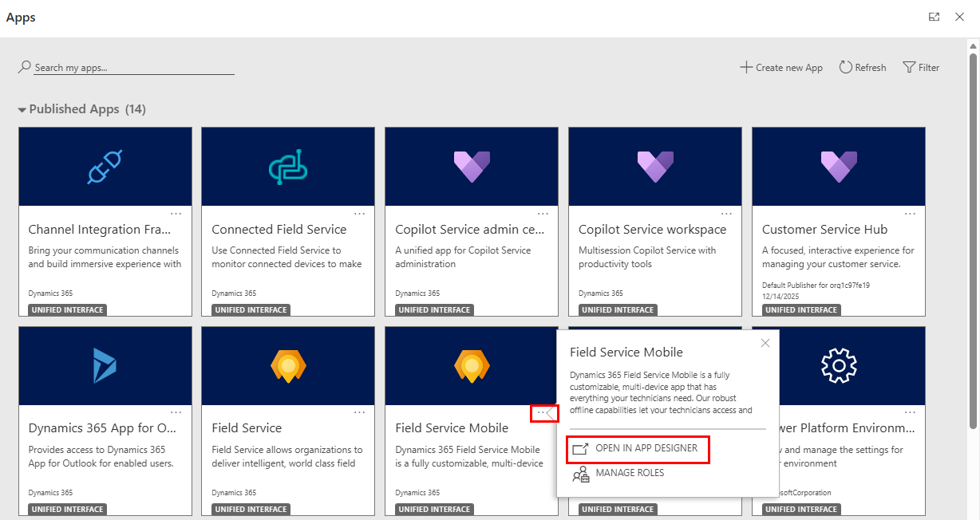Screen dimensions: 980x520
Task: Click the Published Apps (14) heading
Action: pos(88,109)
